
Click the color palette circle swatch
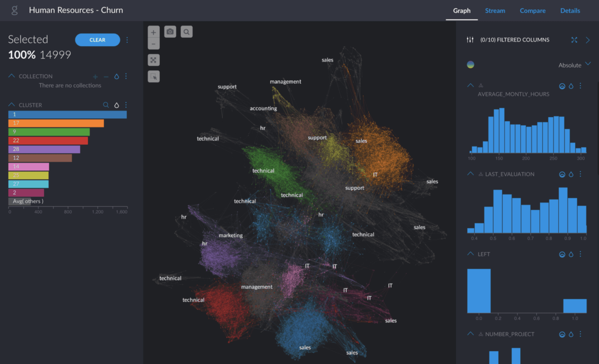click(470, 65)
